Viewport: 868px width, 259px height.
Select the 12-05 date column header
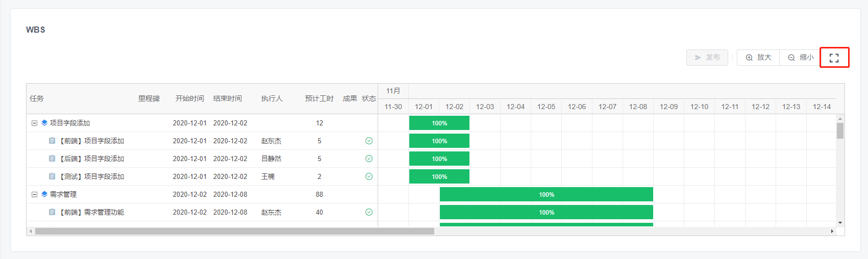[546, 107]
